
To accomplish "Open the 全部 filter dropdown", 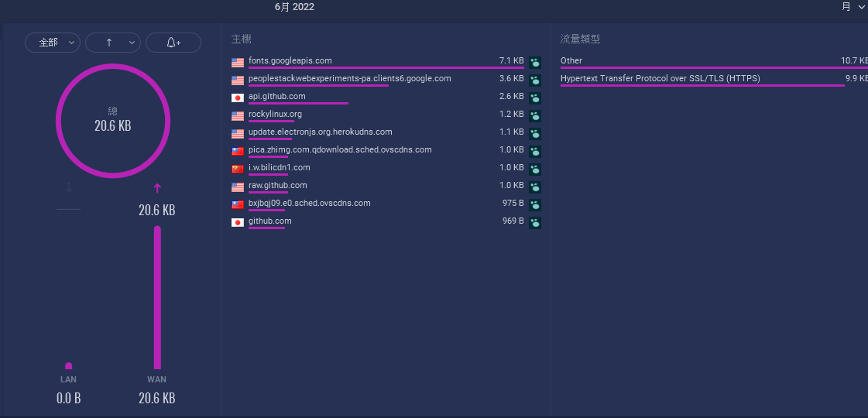I will 53,43.
